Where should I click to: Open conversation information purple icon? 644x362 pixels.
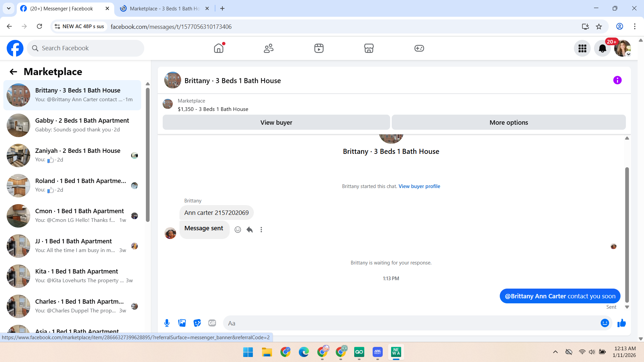click(x=617, y=80)
